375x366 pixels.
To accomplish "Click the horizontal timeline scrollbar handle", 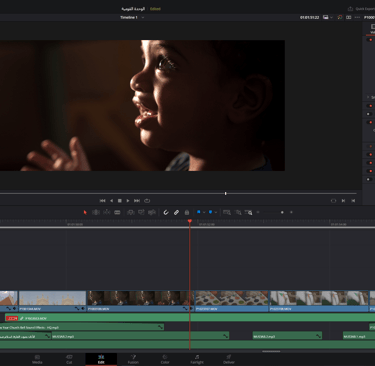I will click(x=271, y=351).
